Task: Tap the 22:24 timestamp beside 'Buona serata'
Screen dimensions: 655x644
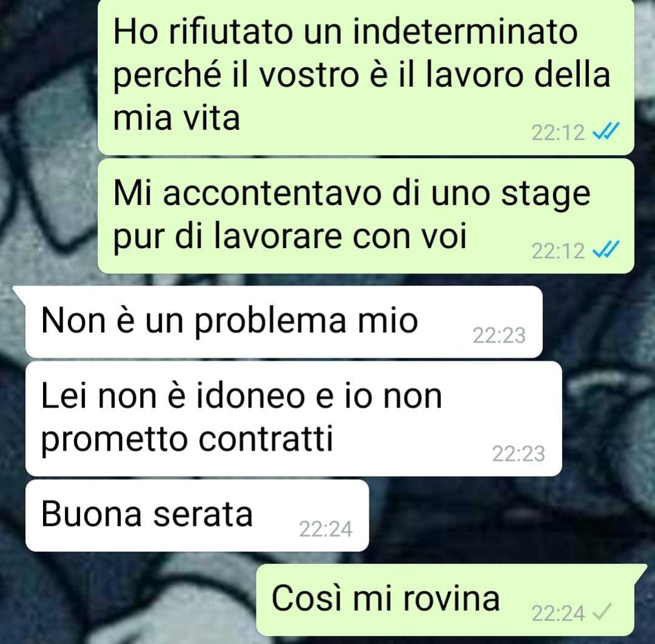Action: (326, 529)
